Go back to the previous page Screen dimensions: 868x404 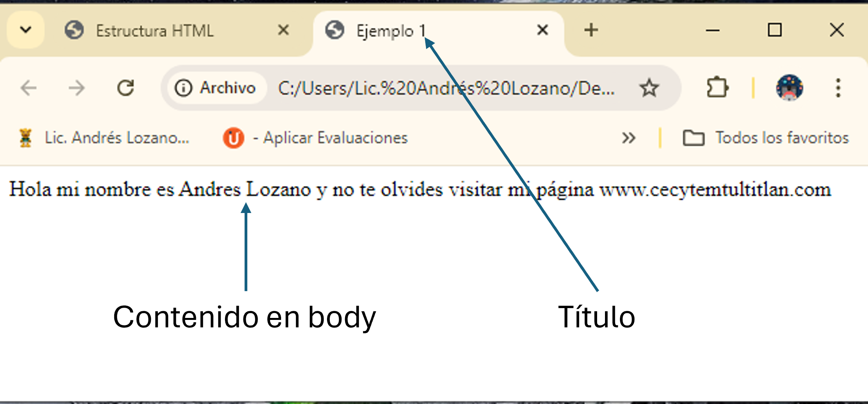(x=28, y=88)
